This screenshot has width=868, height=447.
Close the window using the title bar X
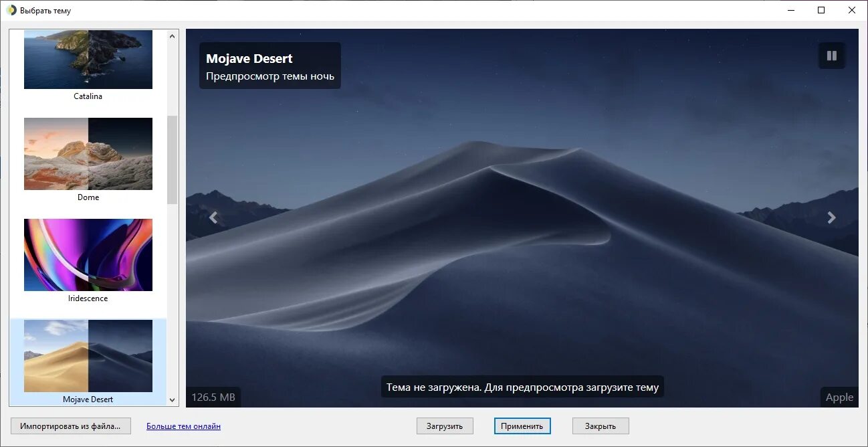click(x=852, y=10)
